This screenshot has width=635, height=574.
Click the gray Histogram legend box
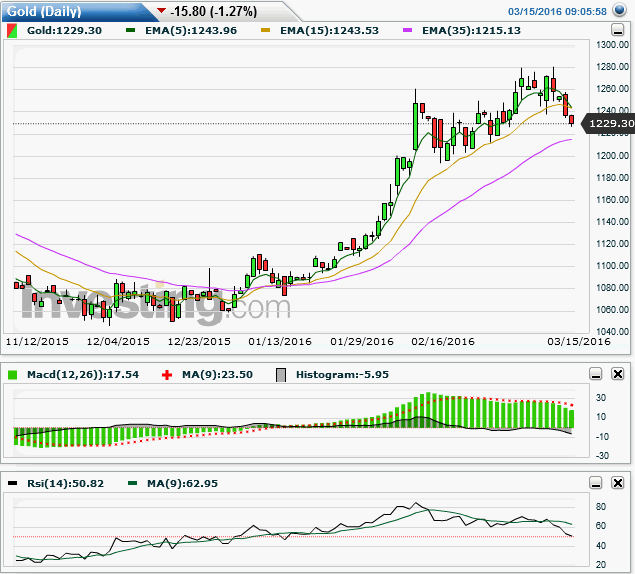pos(281,375)
